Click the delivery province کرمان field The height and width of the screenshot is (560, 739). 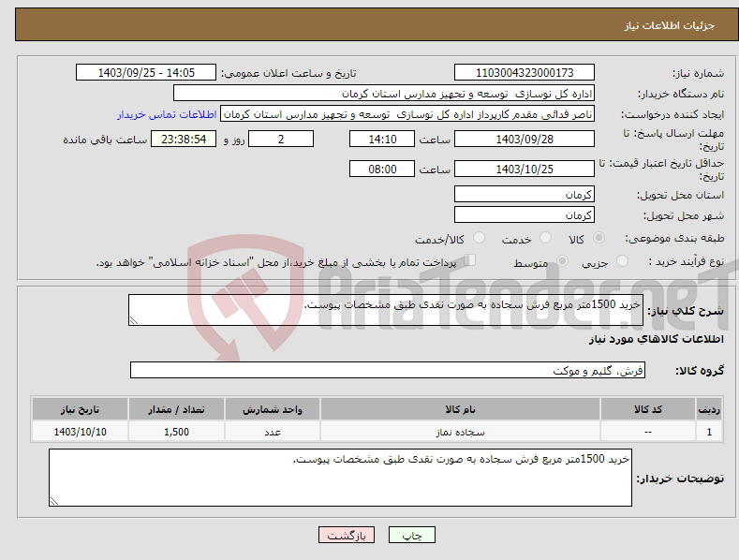(525, 194)
